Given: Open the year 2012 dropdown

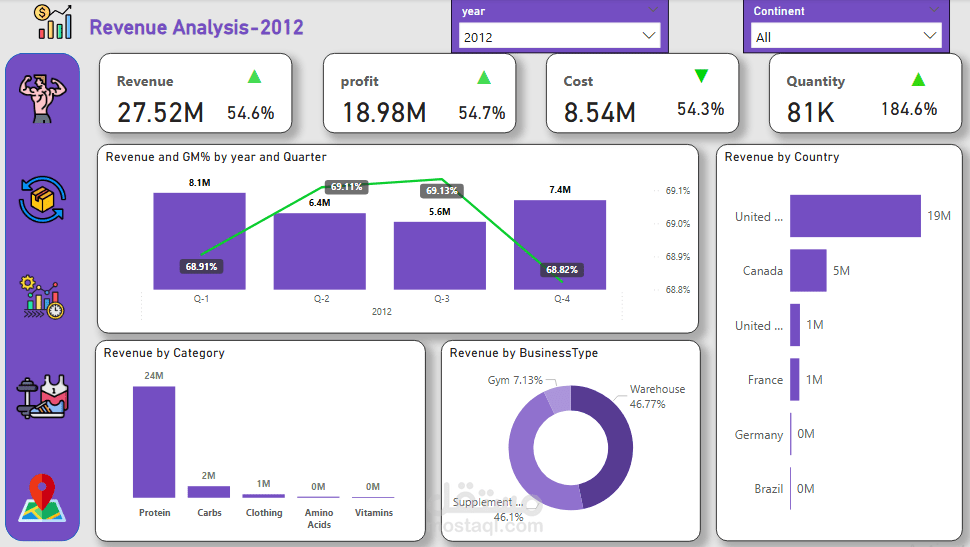Looking at the screenshot, I should (559, 37).
